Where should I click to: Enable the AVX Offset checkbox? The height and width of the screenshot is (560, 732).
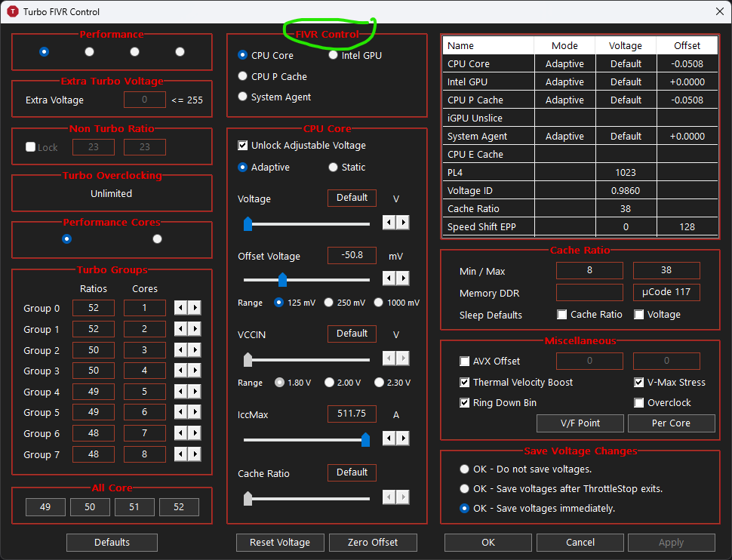click(465, 361)
